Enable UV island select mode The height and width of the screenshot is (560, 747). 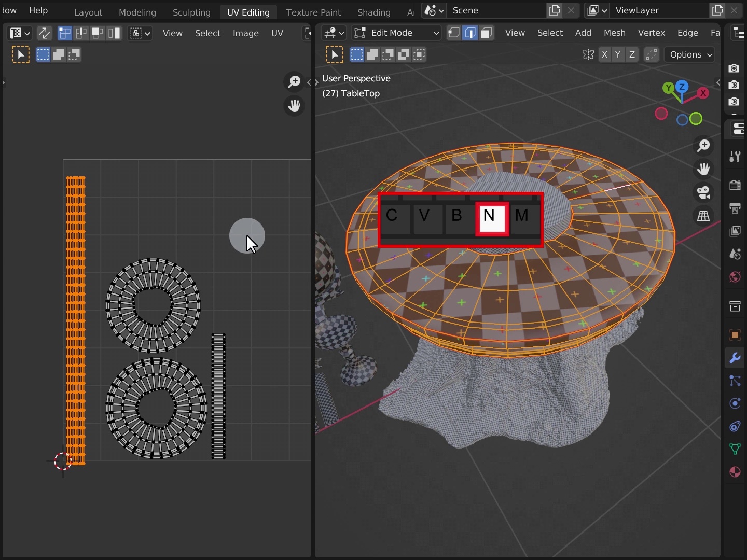114,33
